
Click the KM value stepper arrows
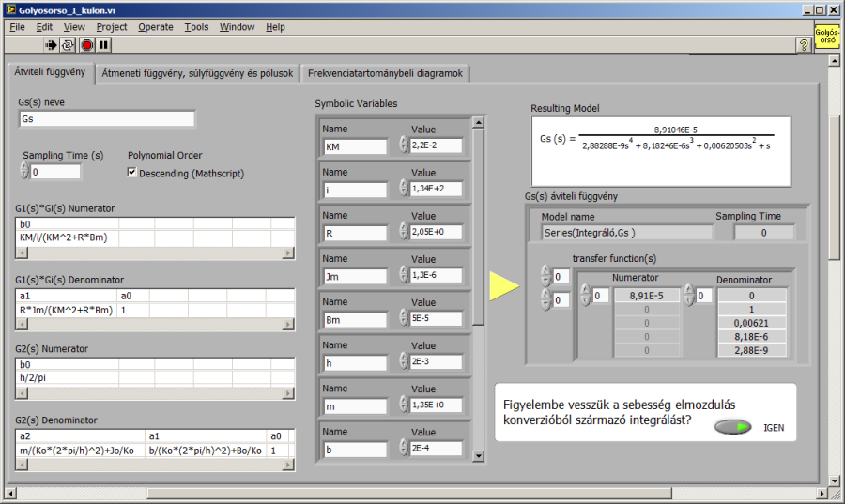(404, 145)
